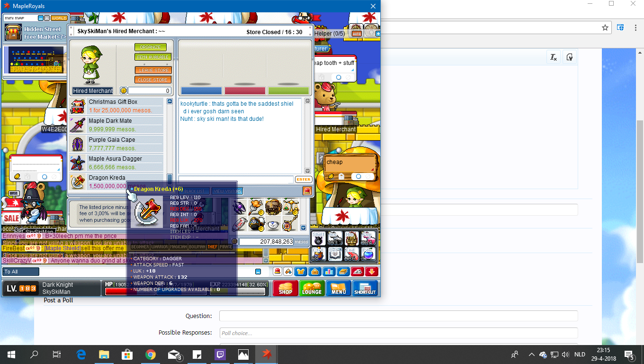Open the SHOP cash shop button
The height and width of the screenshot is (364, 644).
click(x=286, y=288)
